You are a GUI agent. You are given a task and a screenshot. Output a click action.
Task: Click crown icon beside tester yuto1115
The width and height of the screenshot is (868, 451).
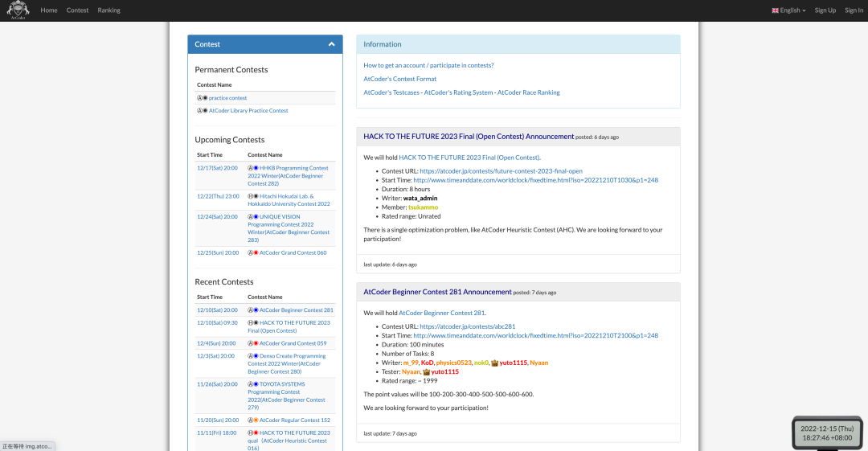coord(426,372)
